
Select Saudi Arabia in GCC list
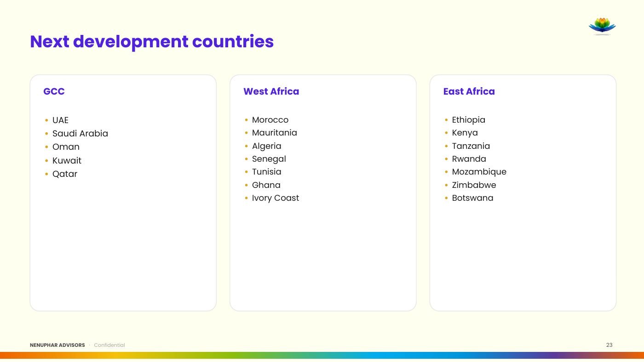click(x=80, y=134)
